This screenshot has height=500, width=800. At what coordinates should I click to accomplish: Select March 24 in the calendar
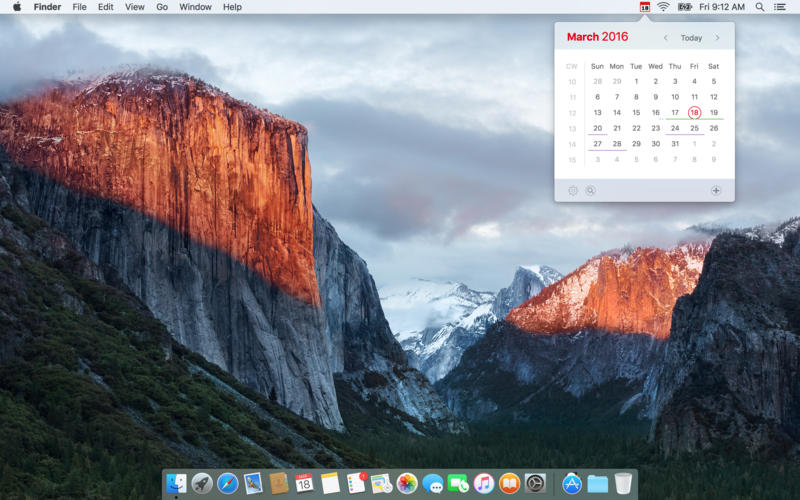coord(675,128)
